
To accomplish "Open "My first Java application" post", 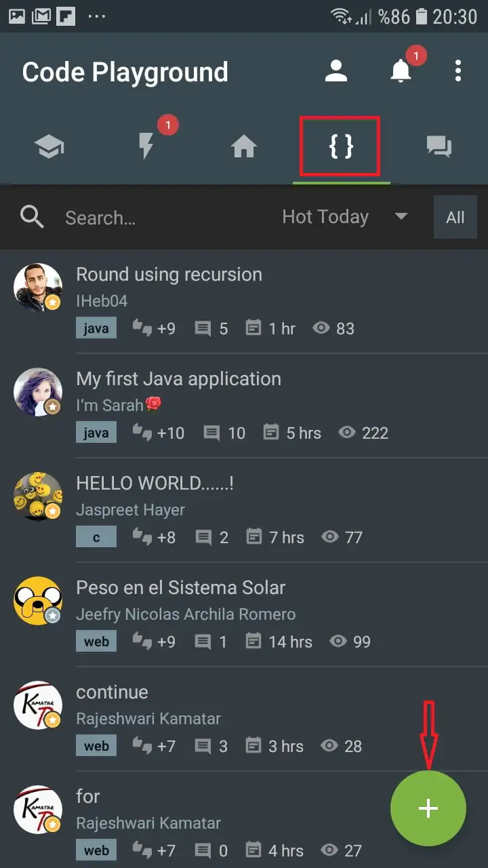I will 178,379.
